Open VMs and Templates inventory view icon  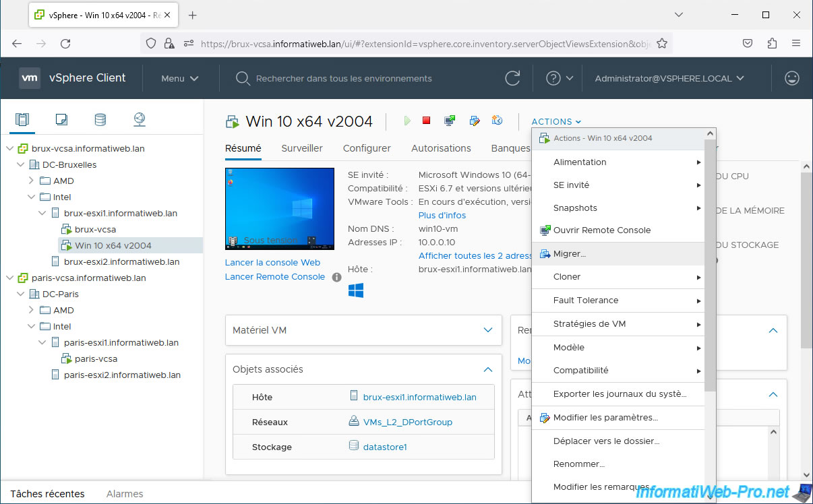61,120
